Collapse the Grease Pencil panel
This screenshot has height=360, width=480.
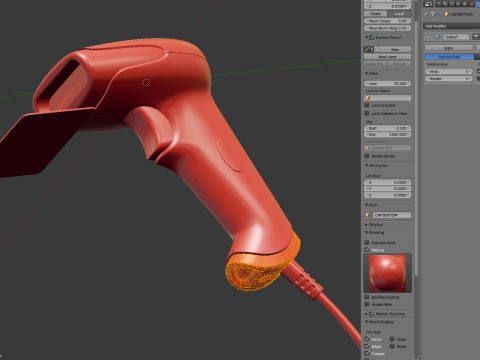point(367,37)
